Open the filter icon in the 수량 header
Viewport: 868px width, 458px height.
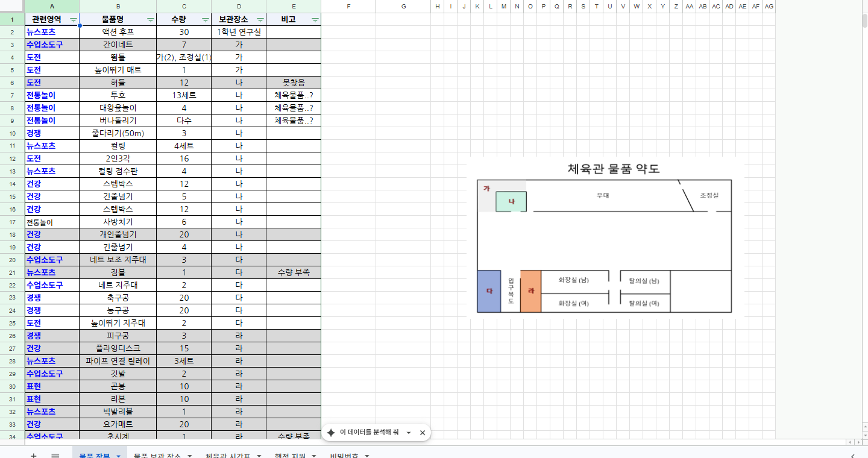point(206,20)
